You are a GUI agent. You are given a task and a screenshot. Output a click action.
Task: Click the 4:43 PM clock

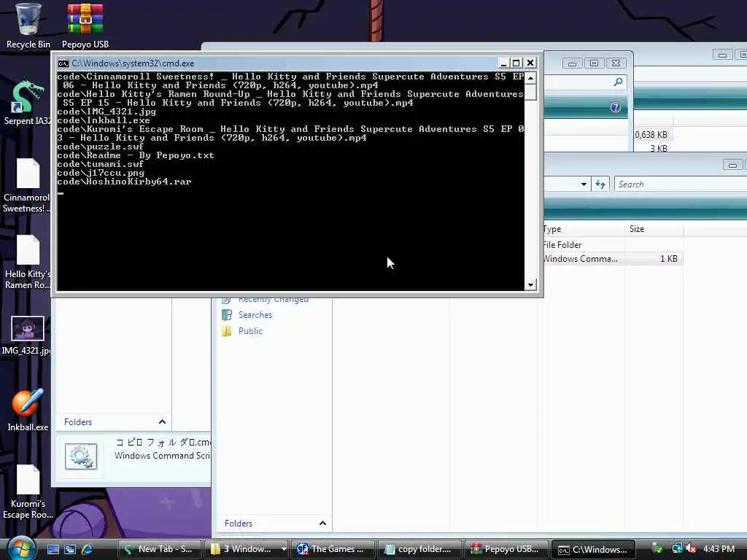[x=719, y=549]
